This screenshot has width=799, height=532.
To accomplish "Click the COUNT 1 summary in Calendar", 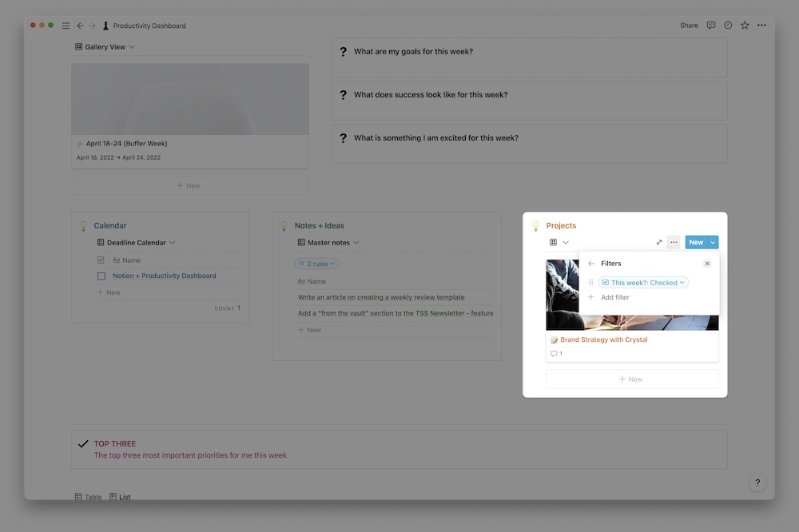I will pos(227,308).
